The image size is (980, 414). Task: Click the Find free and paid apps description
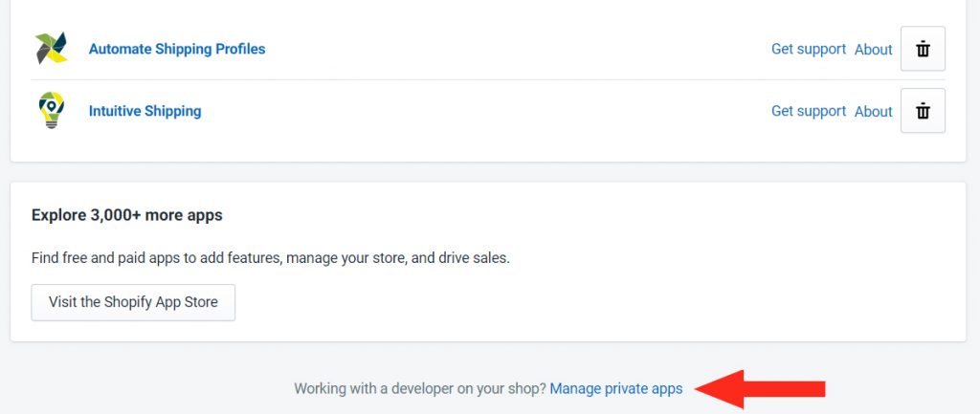point(271,258)
